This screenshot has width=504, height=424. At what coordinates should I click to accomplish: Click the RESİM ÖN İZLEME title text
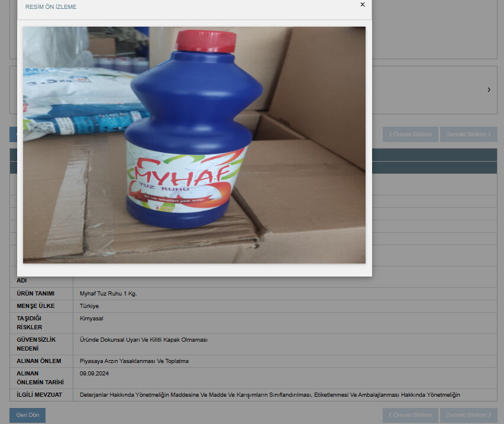click(51, 7)
